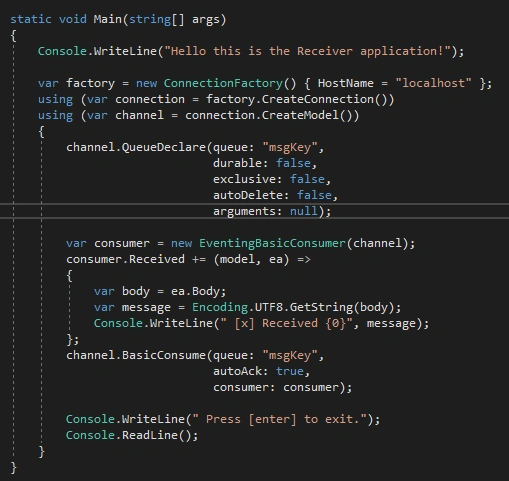This screenshot has width=509, height=481.
Task: Click the EventingBasicConsumer class name
Action: click(272, 243)
